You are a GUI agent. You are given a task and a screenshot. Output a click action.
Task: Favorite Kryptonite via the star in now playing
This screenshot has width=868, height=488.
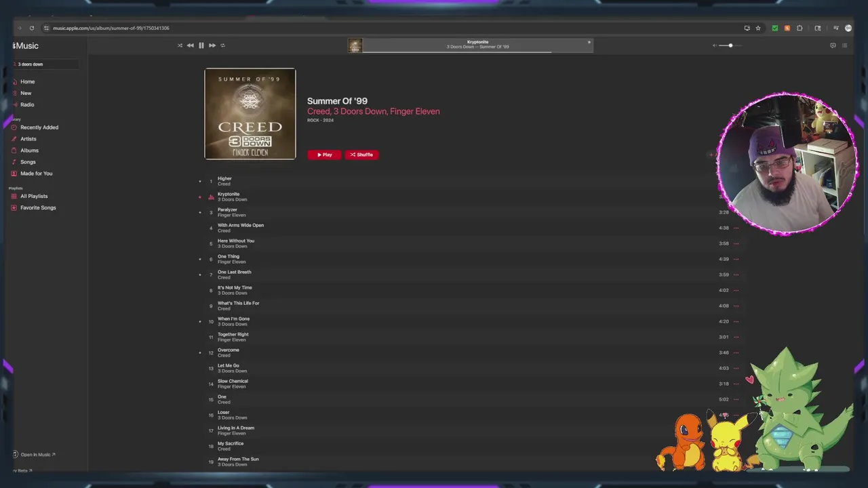tap(589, 42)
